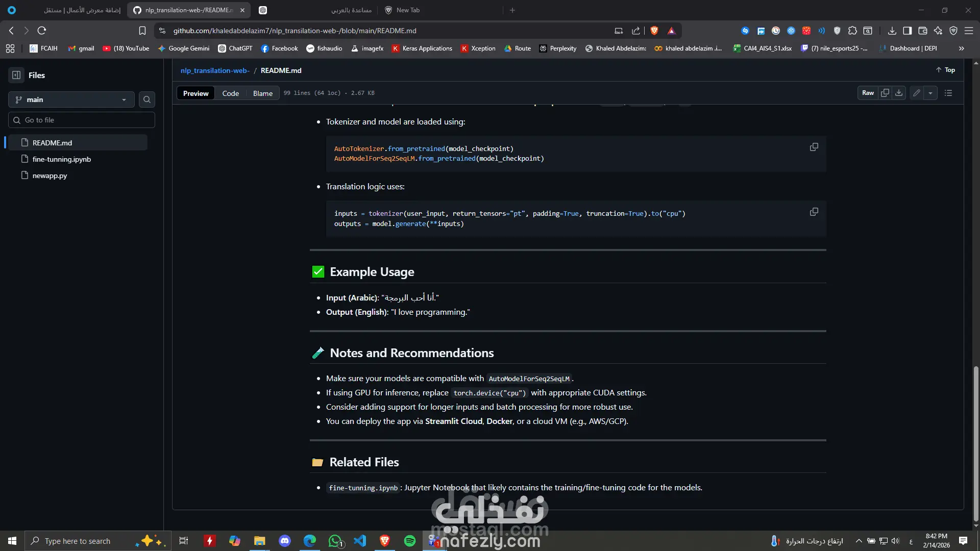Open the document outline icon
980x551 pixels.
(948, 93)
